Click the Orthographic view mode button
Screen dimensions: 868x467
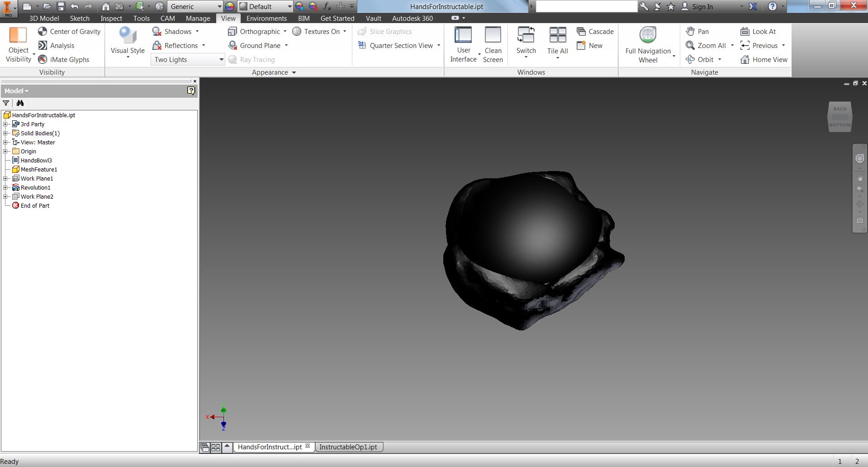click(x=254, y=31)
